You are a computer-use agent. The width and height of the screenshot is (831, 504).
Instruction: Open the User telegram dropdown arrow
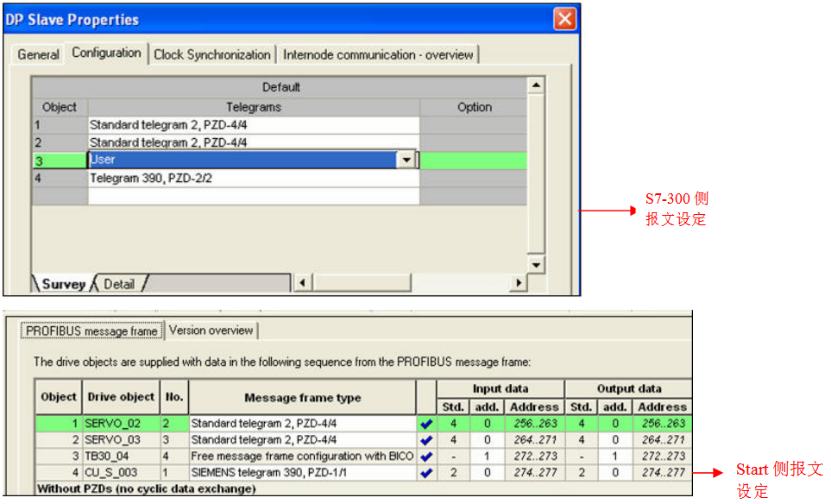[406, 160]
